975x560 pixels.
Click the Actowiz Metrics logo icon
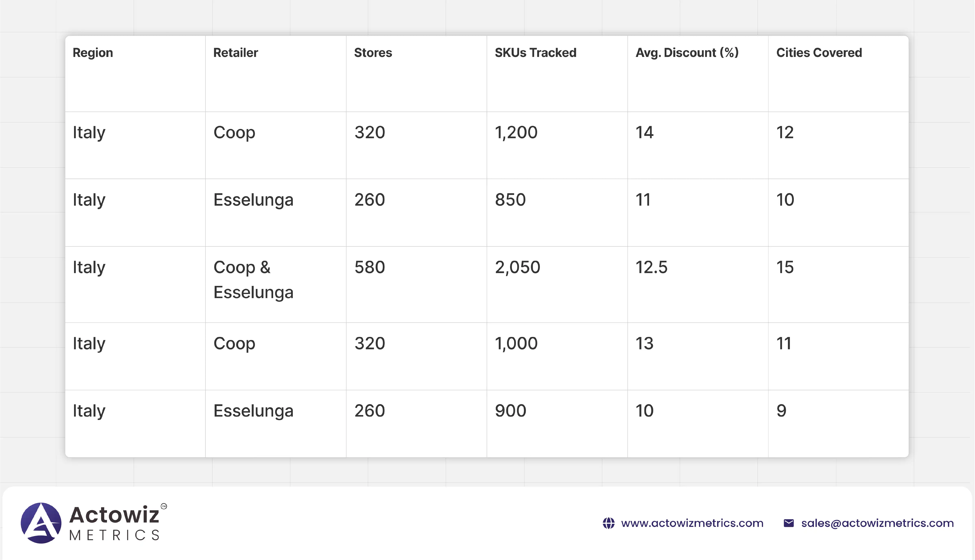(x=41, y=523)
